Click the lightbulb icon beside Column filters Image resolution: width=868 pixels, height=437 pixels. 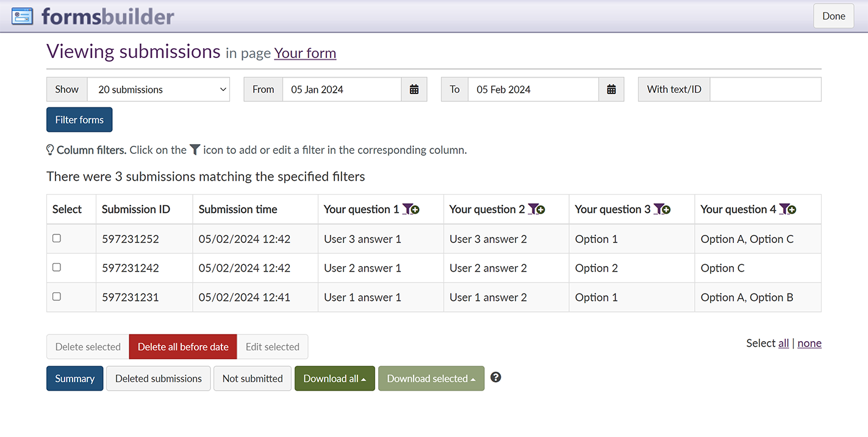click(50, 150)
